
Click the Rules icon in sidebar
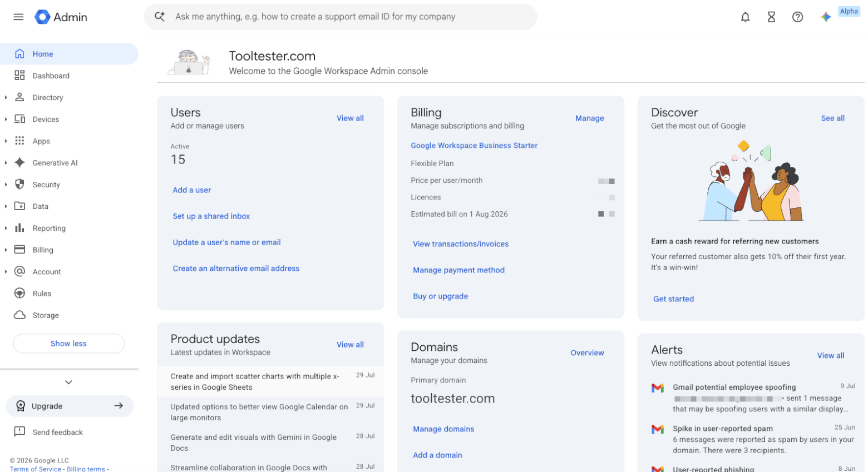[19, 293]
